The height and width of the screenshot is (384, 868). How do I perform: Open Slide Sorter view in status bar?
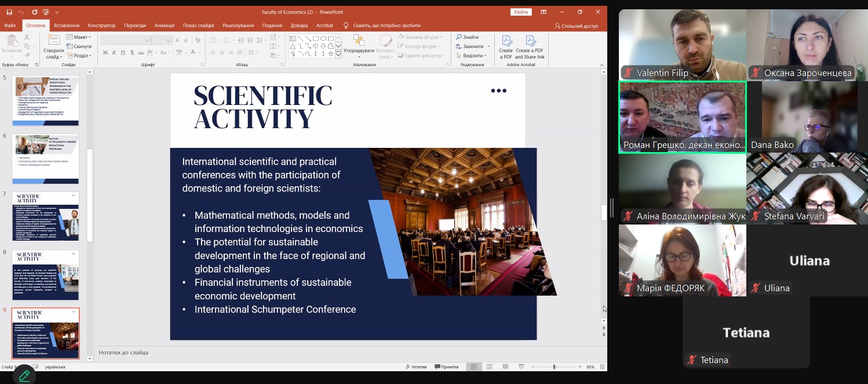(490, 367)
